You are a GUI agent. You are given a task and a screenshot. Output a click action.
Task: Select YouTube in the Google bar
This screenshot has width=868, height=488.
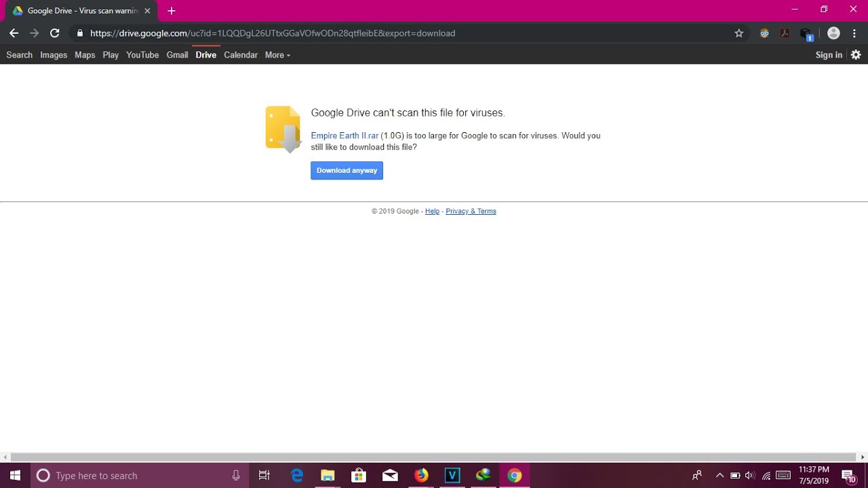[142, 55]
